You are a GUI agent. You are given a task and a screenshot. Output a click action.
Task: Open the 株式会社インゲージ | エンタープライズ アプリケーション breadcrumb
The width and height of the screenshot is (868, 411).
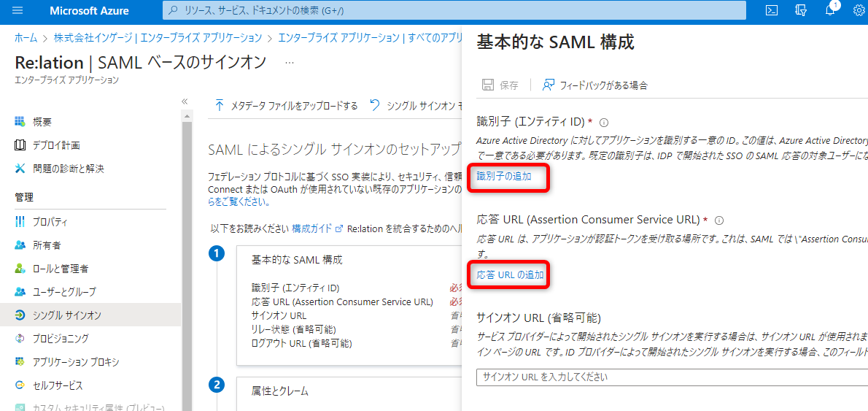point(158,38)
